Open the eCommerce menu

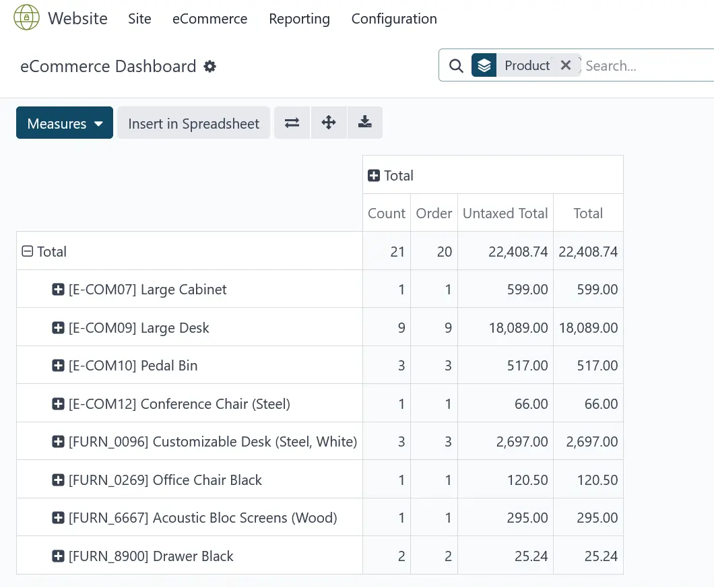coord(209,19)
